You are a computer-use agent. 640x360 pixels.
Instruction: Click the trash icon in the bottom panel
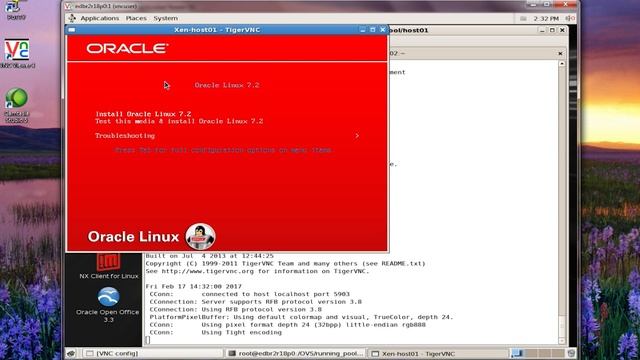pyautogui.click(x=571, y=353)
